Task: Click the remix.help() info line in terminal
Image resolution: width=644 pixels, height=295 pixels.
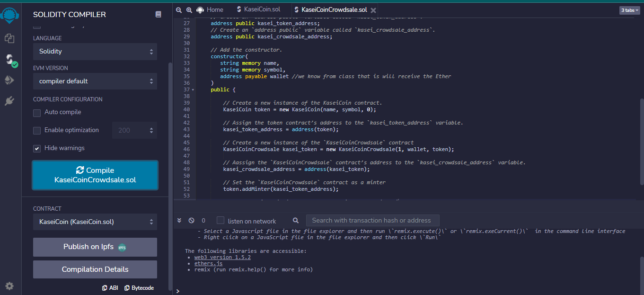Action: tap(254, 269)
